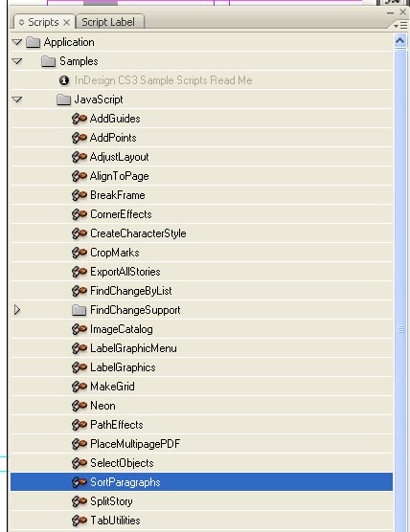
Task: Click the SortParagraphs script icon
Action: pos(80,482)
